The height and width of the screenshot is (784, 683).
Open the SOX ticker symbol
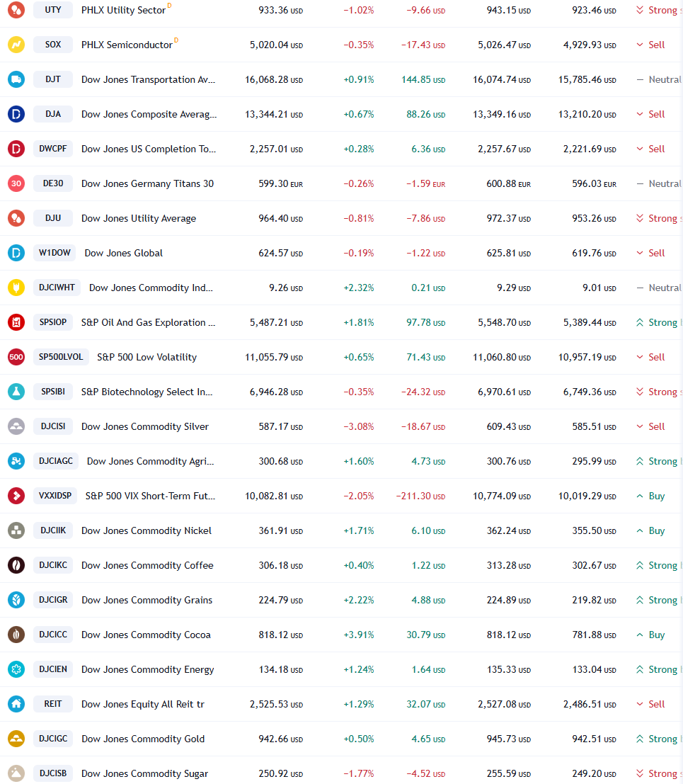[53, 45]
